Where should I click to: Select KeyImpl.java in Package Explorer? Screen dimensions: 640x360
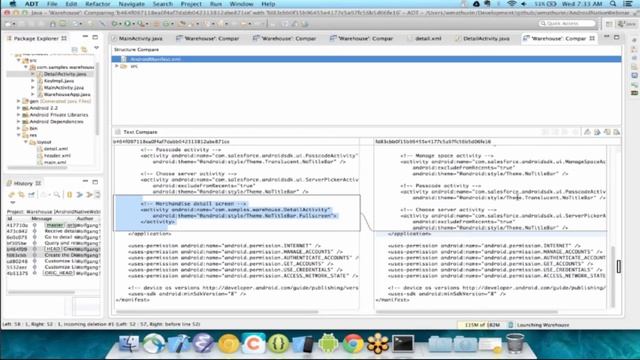tap(59, 81)
